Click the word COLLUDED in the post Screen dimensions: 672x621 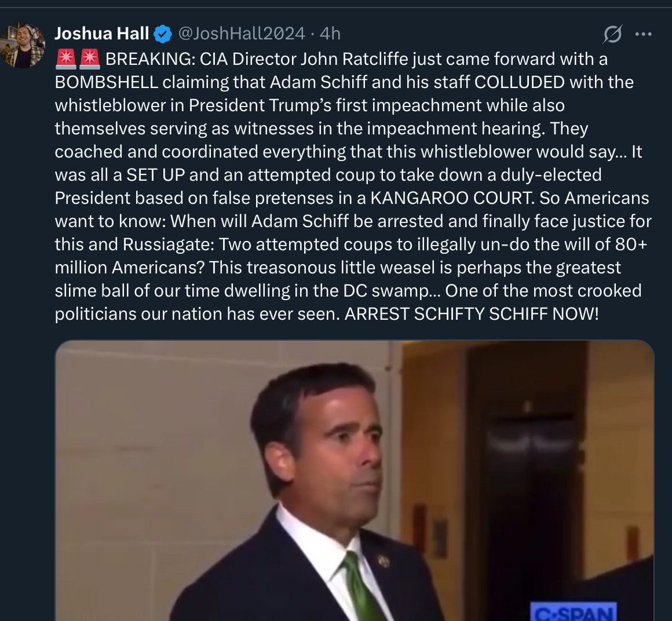519,82
